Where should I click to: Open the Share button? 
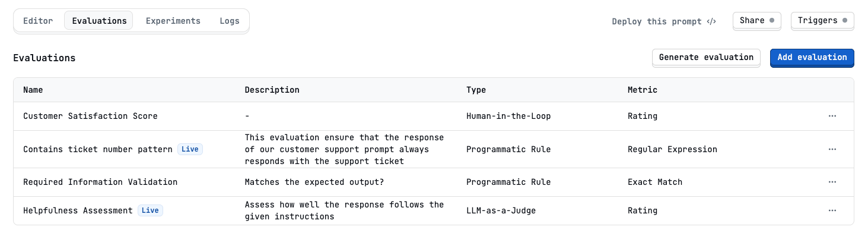757,20
